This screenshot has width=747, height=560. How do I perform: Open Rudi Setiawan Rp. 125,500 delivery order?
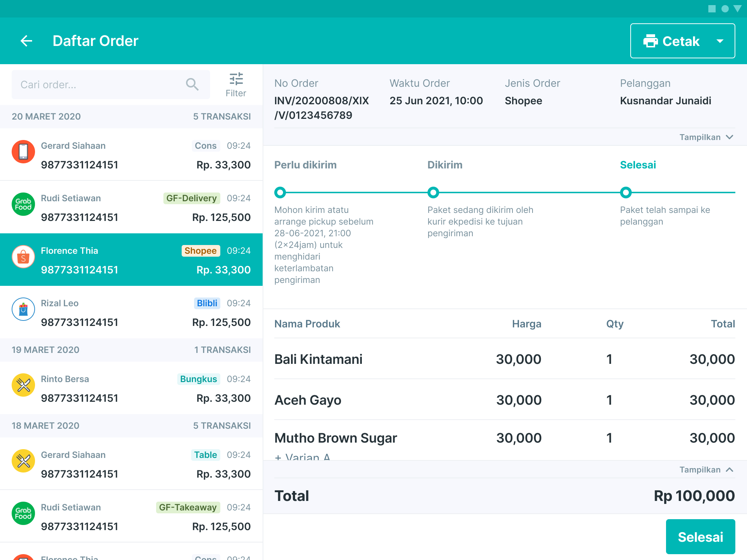[131, 207]
